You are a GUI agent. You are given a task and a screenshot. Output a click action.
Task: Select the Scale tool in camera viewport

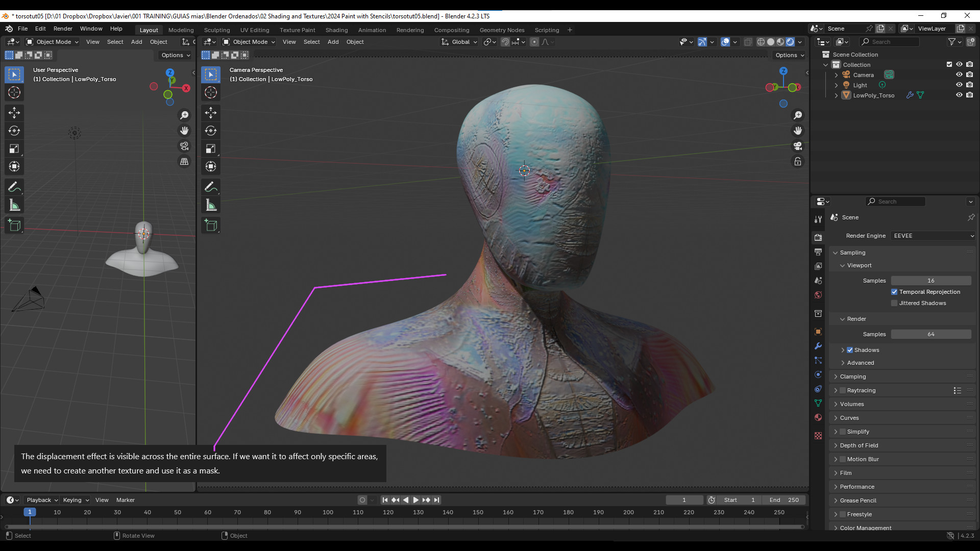tap(211, 148)
